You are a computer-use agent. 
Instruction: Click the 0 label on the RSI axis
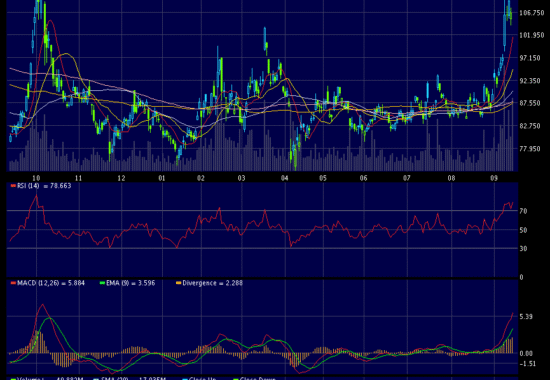point(522,277)
